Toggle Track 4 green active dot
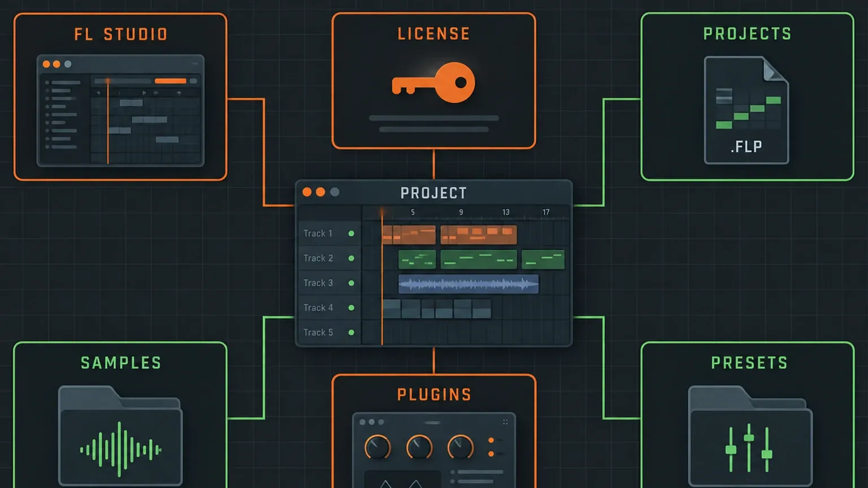This screenshot has width=868, height=488. click(x=351, y=308)
